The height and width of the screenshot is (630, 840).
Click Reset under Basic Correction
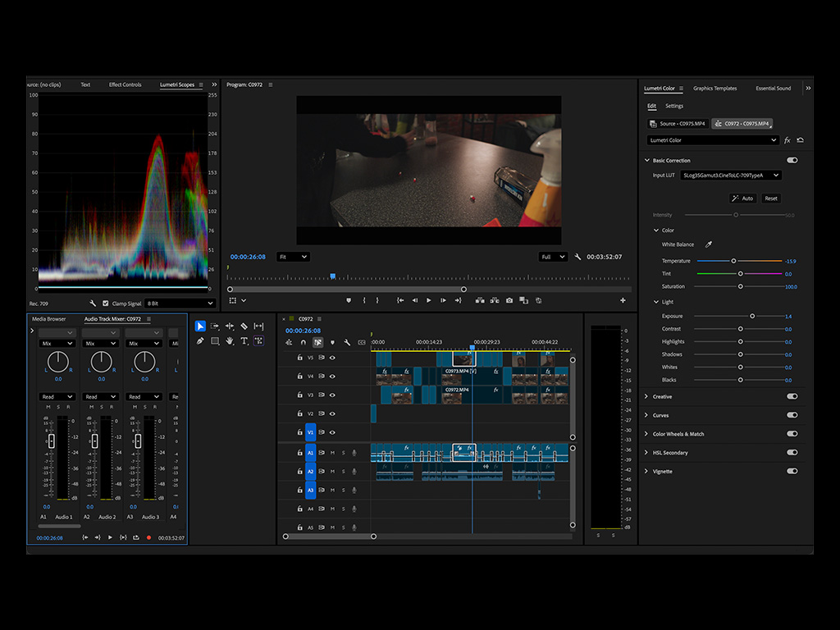pyautogui.click(x=771, y=199)
